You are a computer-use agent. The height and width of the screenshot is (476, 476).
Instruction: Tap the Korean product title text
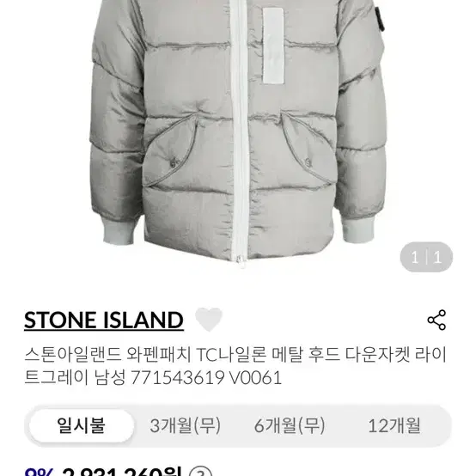point(235,366)
